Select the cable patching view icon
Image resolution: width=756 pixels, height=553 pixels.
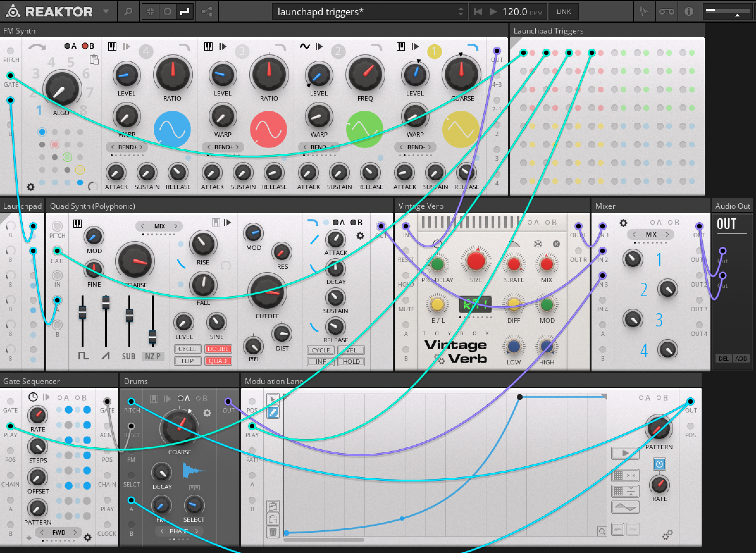pyautogui.click(x=185, y=12)
